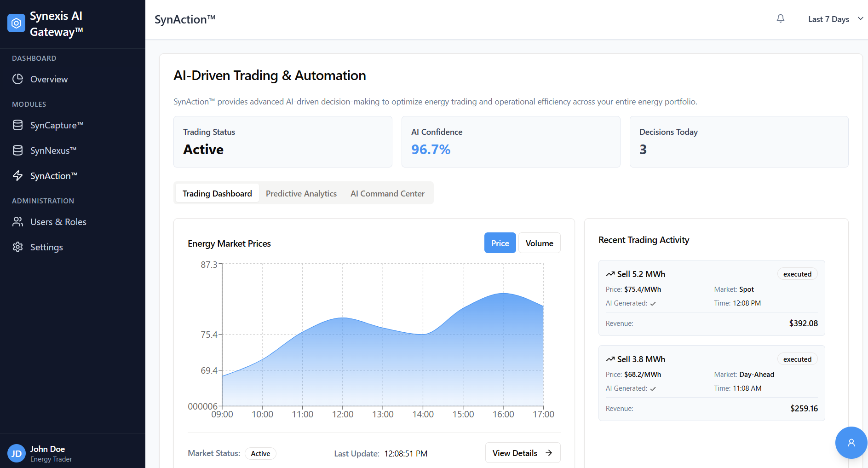The image size is (868, 468).
Task: Click the Overview pie chart icon
Action: (18, 79)
